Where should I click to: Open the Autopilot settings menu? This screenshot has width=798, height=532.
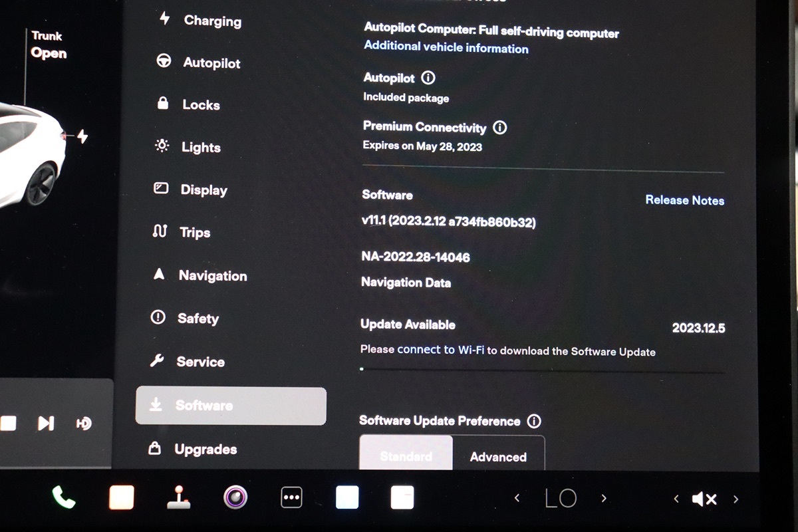point(211,63)
